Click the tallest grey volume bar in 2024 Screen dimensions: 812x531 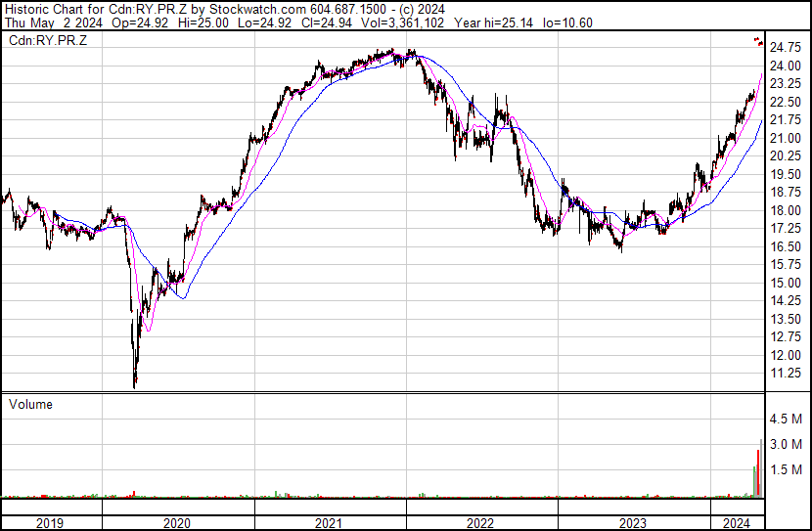(761, 467)
